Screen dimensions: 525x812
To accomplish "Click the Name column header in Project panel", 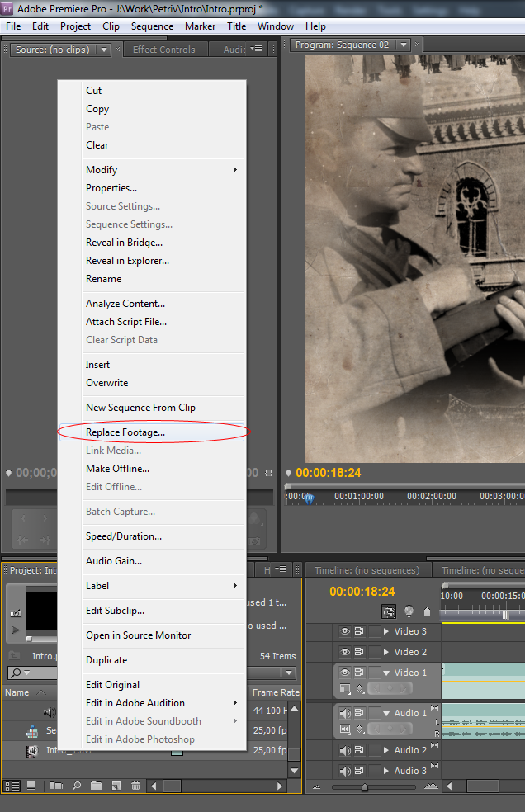I will point(17,692).
